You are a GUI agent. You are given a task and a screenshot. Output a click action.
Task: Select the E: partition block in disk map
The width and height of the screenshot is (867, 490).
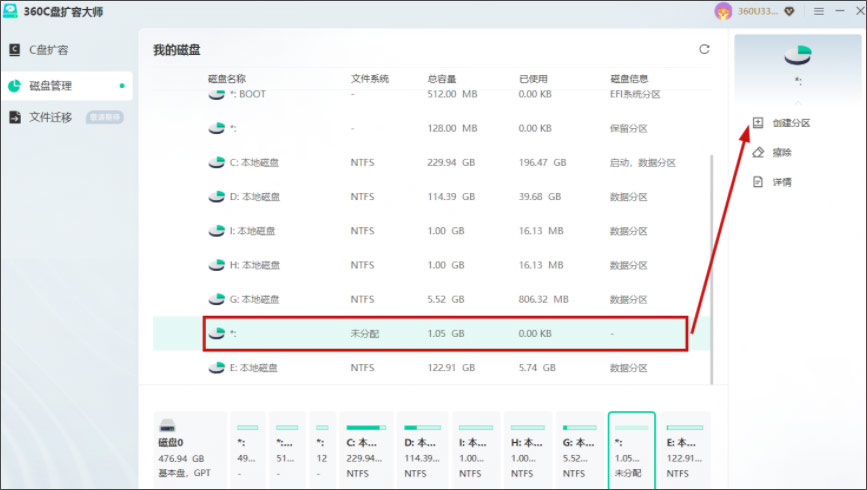point(685,451)
